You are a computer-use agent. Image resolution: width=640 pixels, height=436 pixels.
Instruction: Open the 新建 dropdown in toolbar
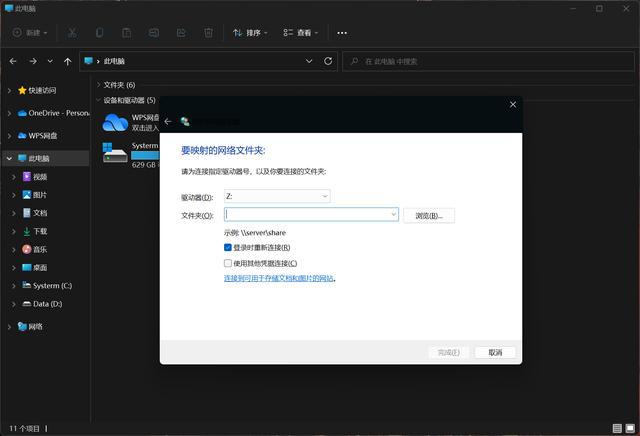click(30, 33)
